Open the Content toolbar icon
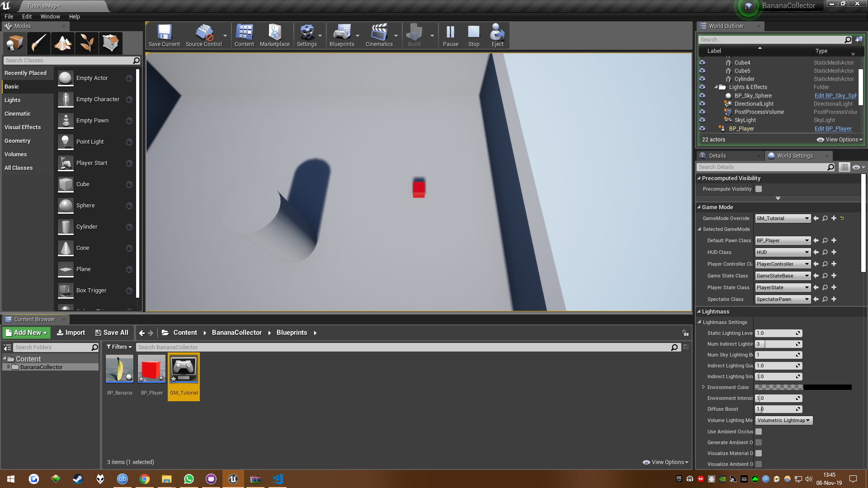 tap(244, 35)
